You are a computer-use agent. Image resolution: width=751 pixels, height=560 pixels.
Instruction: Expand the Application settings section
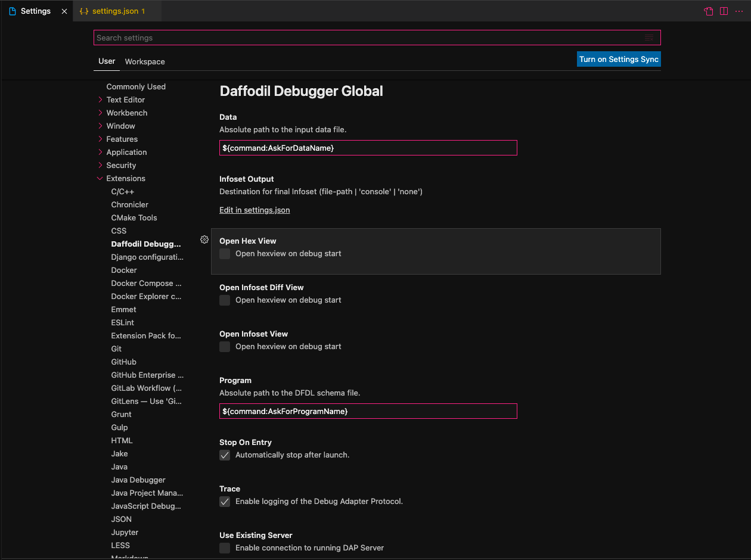tap(100, 152)
